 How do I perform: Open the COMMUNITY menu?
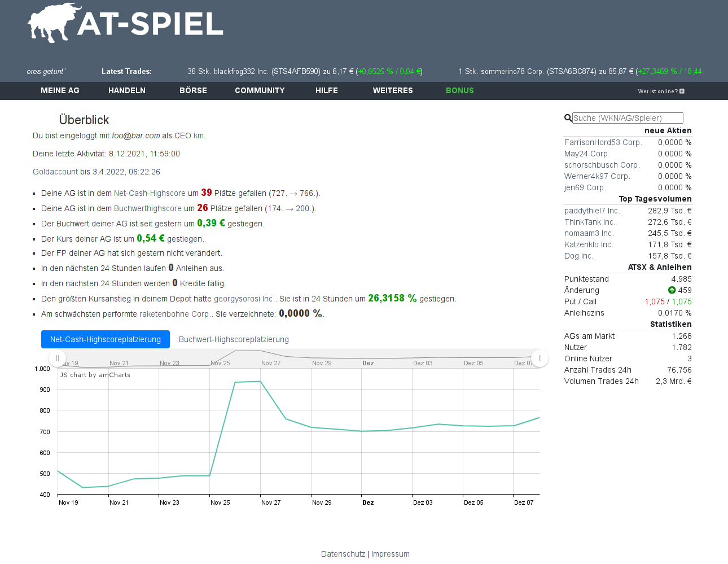coord(260,90)
